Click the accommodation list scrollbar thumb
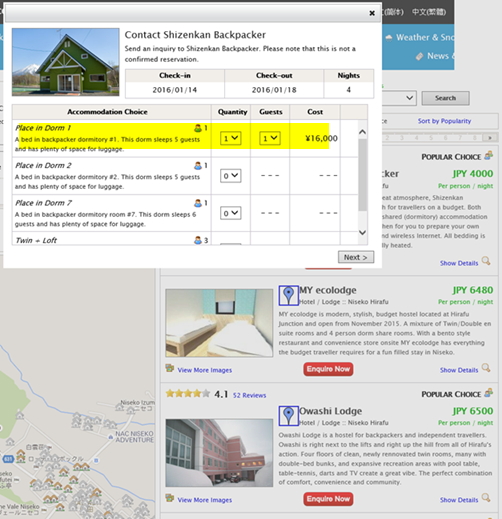Screen dimensions: 502x519 (363, 175)
